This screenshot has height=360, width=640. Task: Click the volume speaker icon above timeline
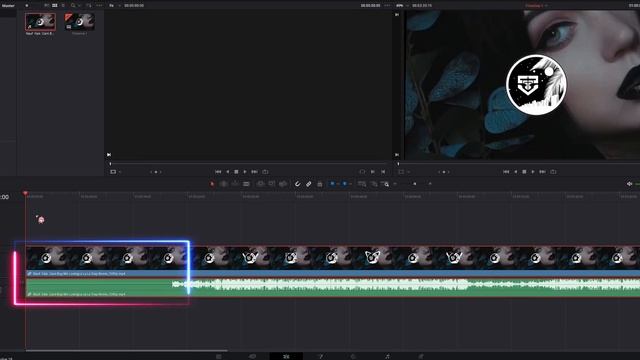629,184
